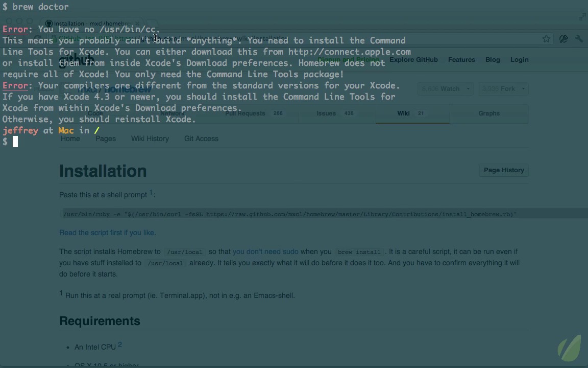Open Git Access sub-navigation item
Screen dimensions: 588x368
[201, 139]
